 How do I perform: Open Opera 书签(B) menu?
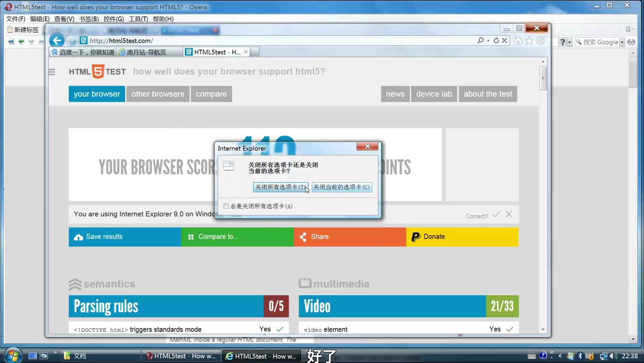[x=89, y=19]
